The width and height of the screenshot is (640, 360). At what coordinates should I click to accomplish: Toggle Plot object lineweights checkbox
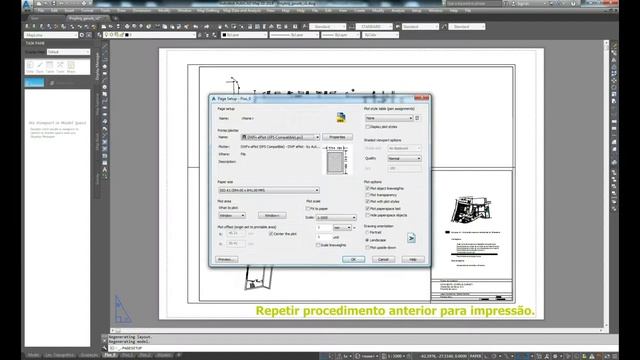pyautogui.click(x=367, y=189)
